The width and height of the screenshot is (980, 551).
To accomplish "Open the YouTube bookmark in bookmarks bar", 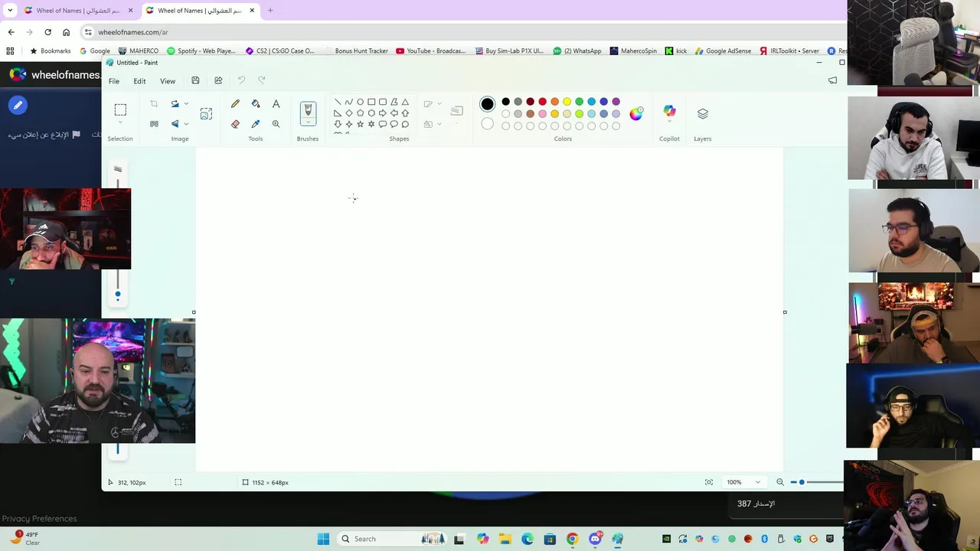I will click(431, 51).
